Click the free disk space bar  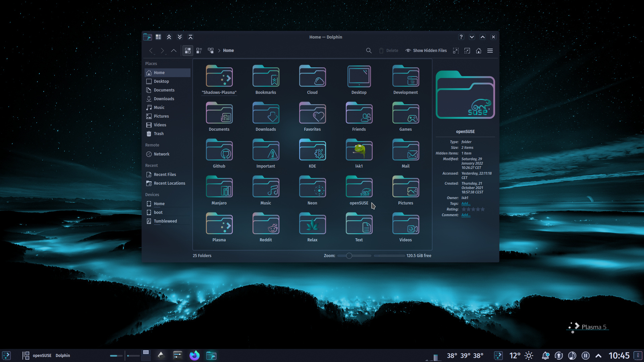pyautogui.click(x=389, y=256)
